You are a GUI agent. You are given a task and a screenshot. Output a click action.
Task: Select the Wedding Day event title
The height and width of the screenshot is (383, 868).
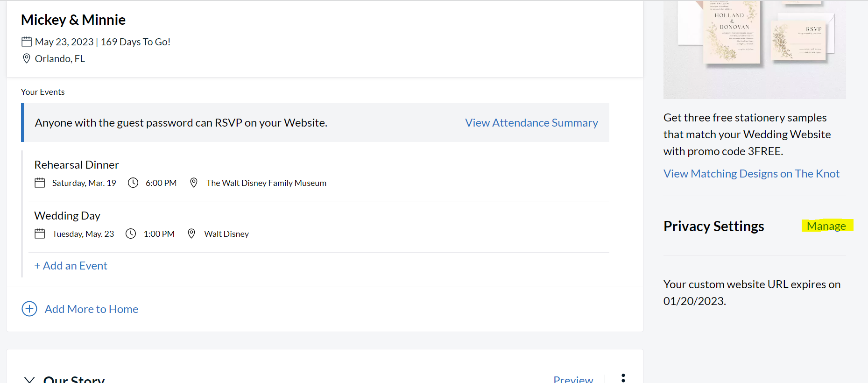point(67,216)
